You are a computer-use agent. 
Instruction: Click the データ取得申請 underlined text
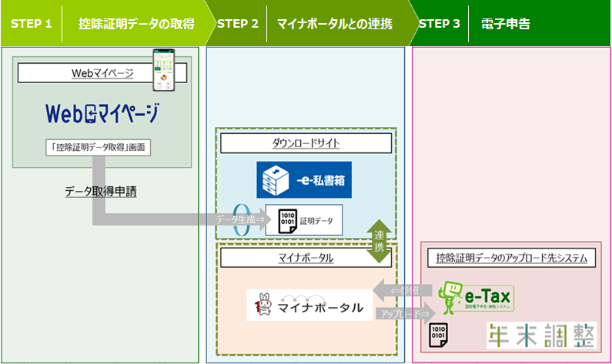pos(101,192)
